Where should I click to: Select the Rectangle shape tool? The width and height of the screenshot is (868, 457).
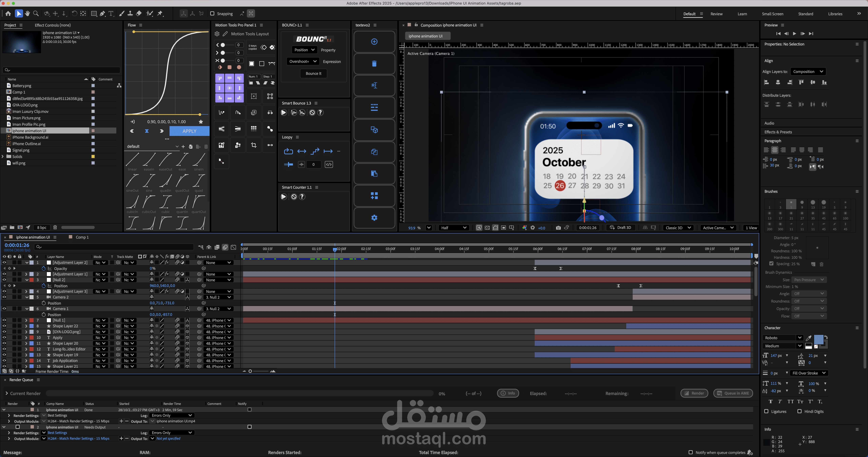(x=94, y=13)
